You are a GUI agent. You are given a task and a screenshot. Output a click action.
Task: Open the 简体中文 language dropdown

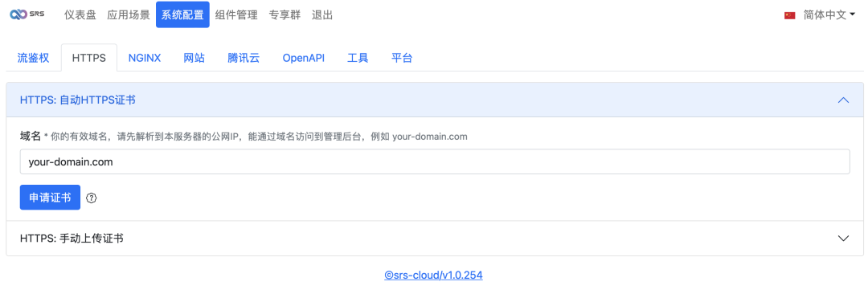(829, 15)
